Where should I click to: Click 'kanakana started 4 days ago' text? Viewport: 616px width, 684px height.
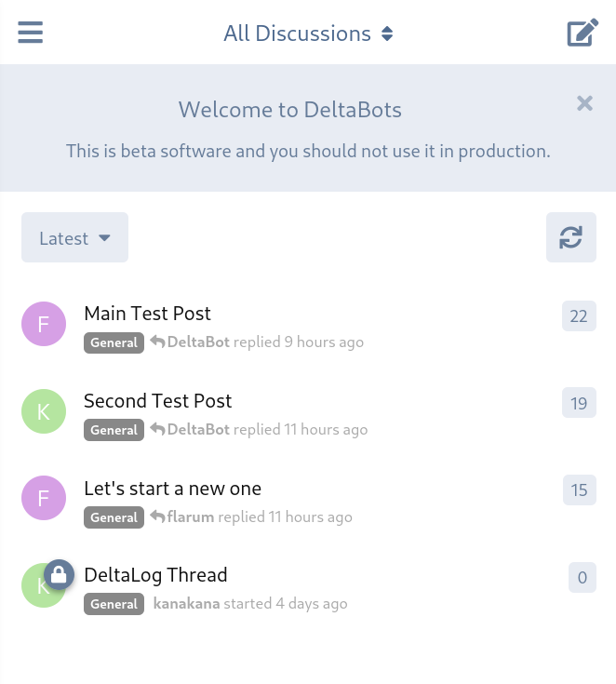click(x=250, y=604)
